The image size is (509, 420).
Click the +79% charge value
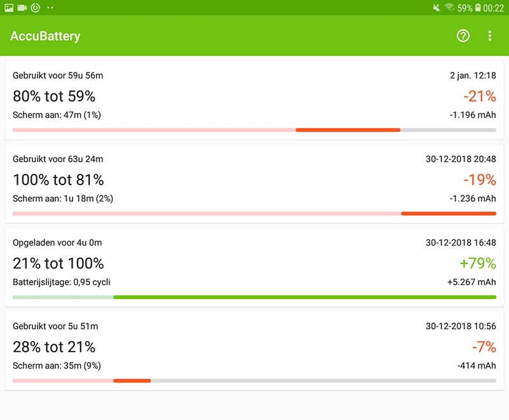(x=478, y=263)
